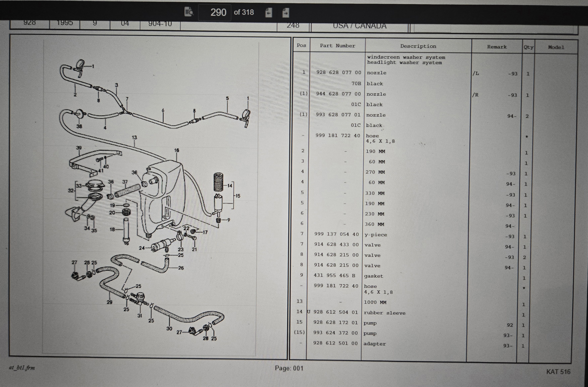Viewport: 588px width, 387px height.
Task: Click the part number 928 628 077 00
Action: tap(339, 72)
